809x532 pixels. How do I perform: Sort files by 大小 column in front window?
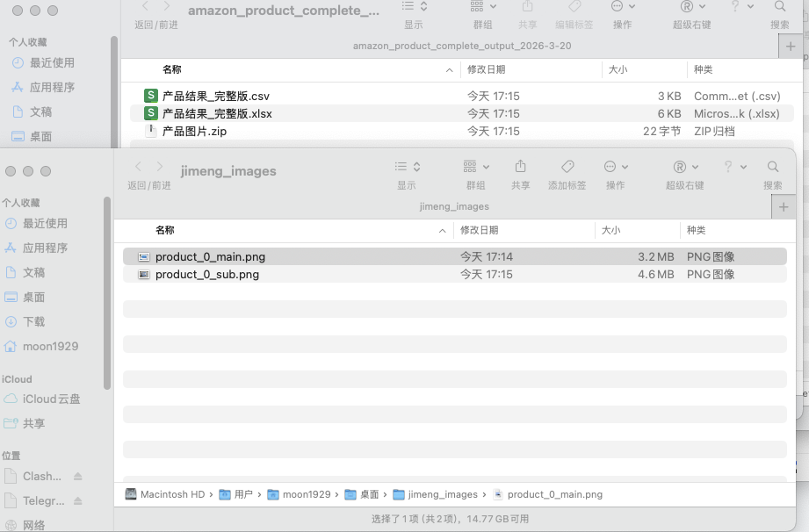(x=610, y=230)
